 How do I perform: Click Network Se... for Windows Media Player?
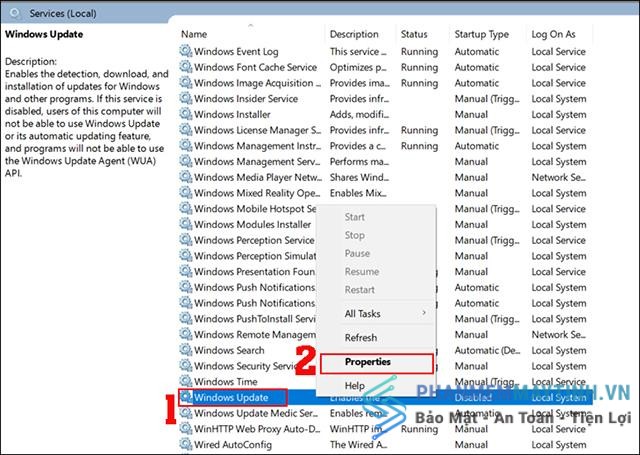point(558,177)
